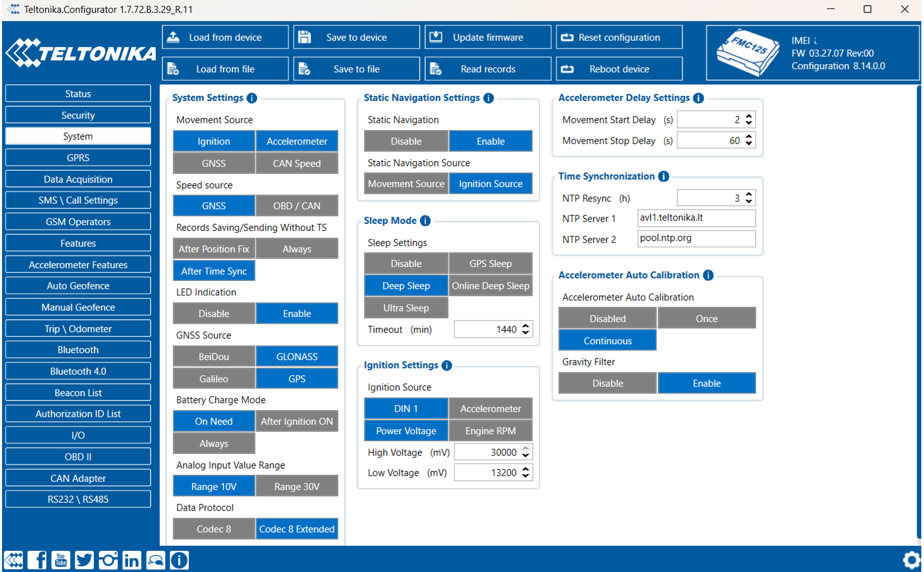
Task: Open the Ignition Settings info icon
Action: [x=447, y=365]
